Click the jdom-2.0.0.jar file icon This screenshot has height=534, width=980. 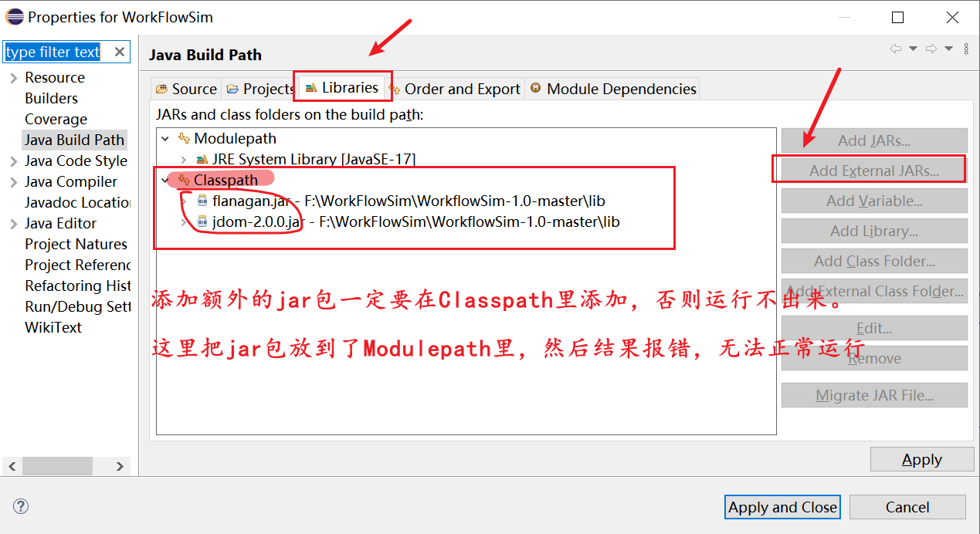(x=202, y=221)
